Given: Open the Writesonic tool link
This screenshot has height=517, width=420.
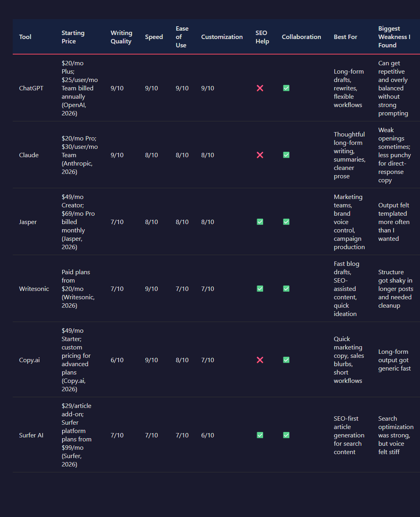Looking at the screenshot, I should tap(34, 289).
